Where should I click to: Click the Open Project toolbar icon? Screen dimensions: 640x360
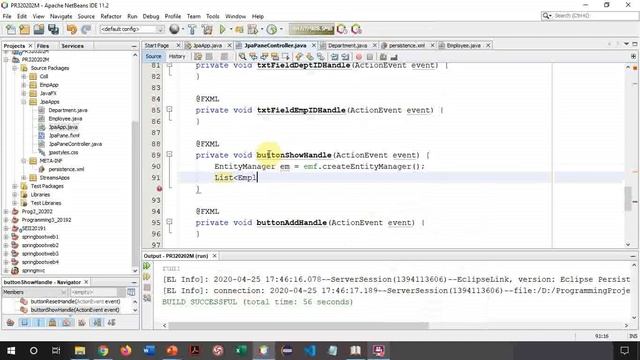pyautogui.click(x=39, y=29)
